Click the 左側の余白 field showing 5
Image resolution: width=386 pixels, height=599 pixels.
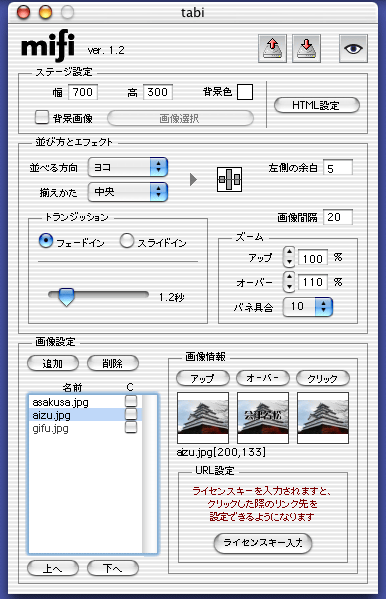338,168
